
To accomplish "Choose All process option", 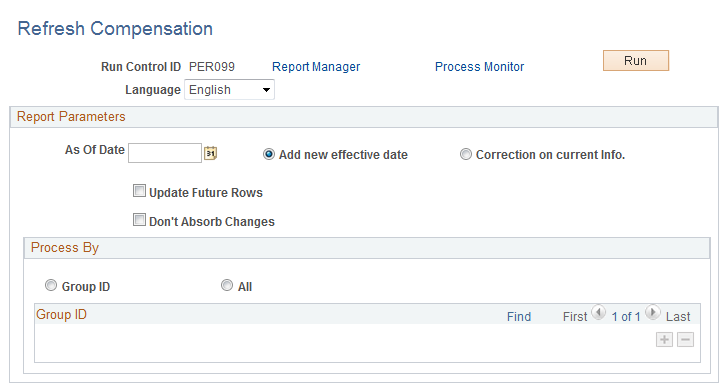I will tap(227, 285).
